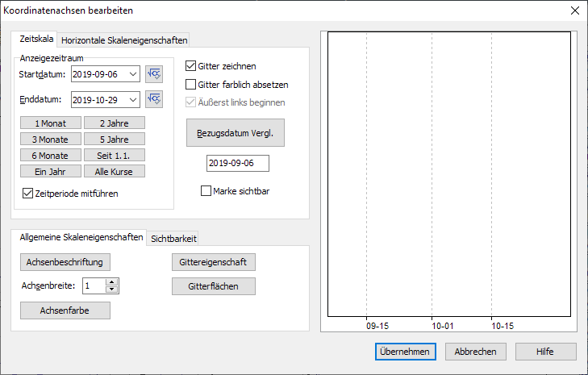588x375 pixels.
Task: Click the icon button beside Enddatum
Action: coord(154,99)
